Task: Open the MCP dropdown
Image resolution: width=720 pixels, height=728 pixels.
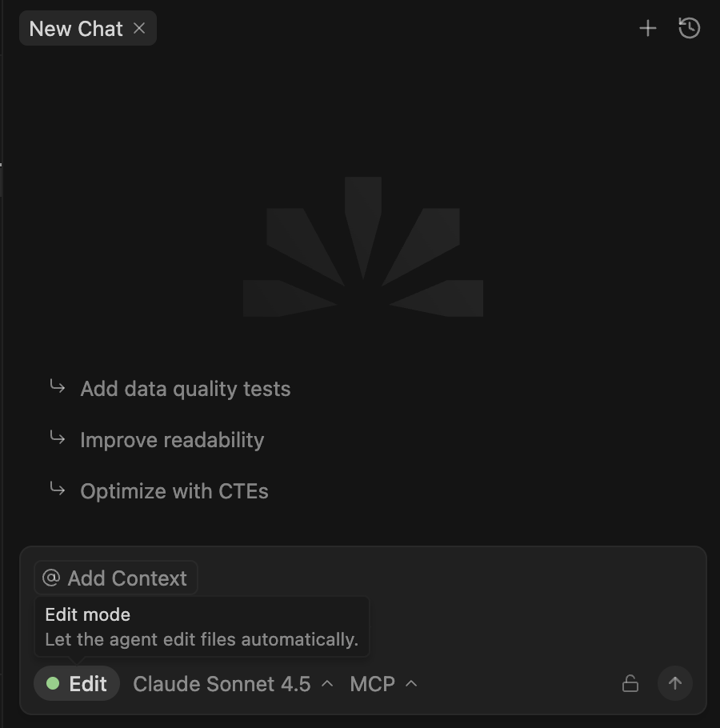Action: [x=382, y=684]
